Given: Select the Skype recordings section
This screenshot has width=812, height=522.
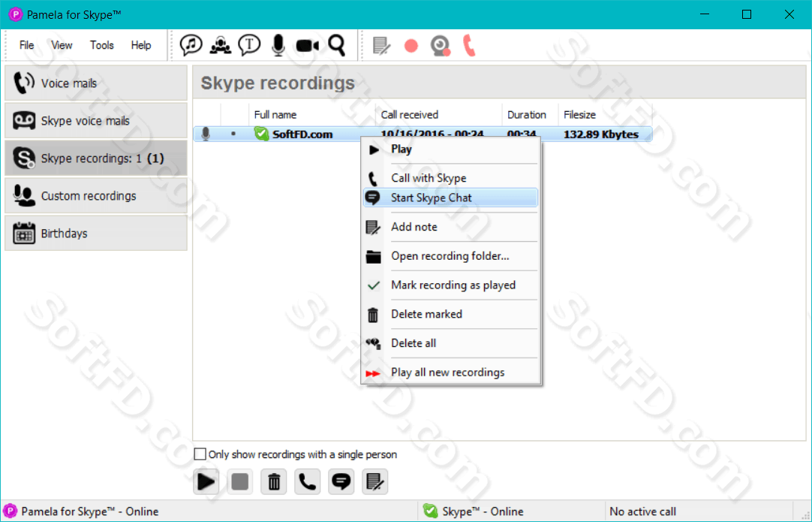Looking at the screenshot, I should (96, 158).
